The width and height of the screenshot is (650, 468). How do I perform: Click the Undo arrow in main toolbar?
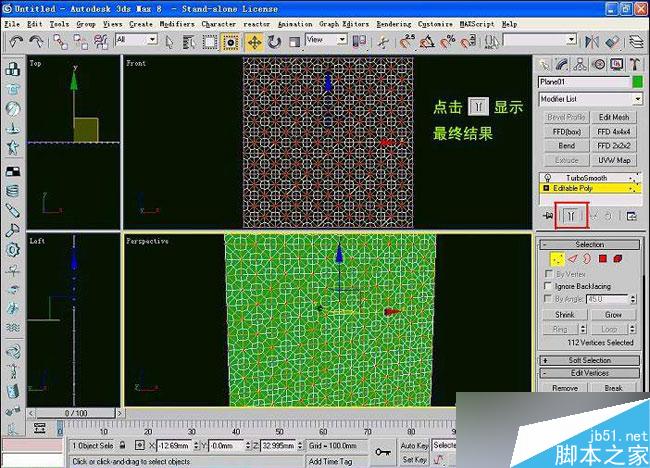pyautogui.click(x=17, y=42)
